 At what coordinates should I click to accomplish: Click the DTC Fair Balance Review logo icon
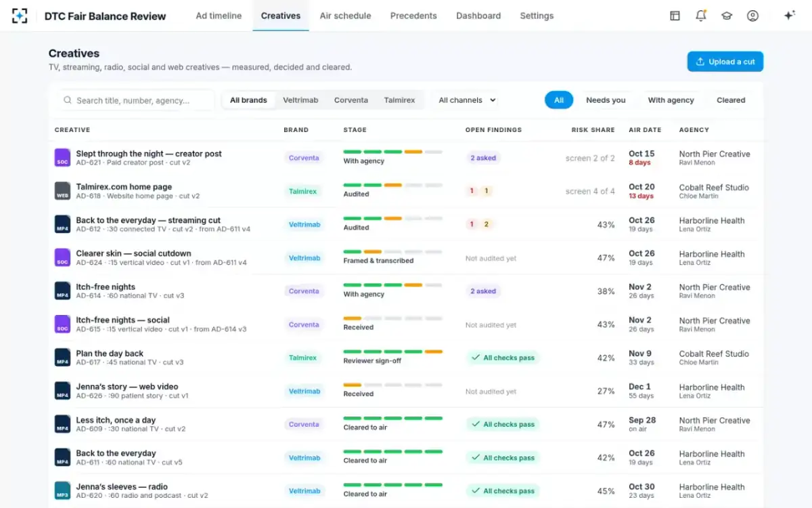coord(20,16)
